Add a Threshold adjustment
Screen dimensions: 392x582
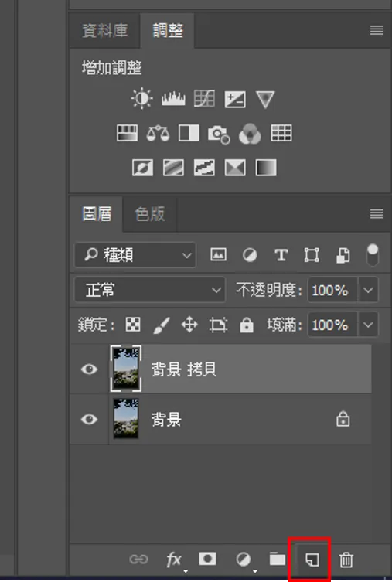204,168
